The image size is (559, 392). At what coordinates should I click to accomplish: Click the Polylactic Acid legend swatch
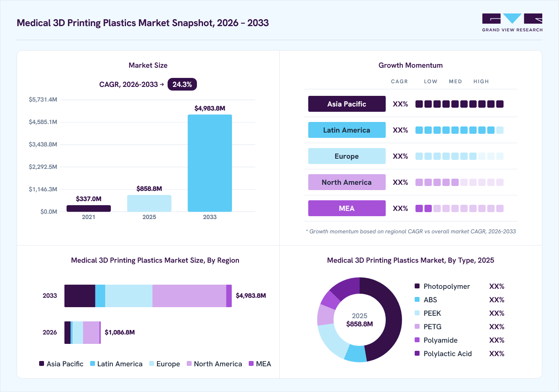click(417, 353)
